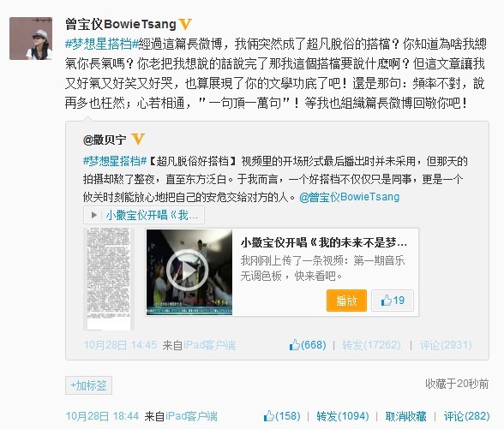Visit the @撒贝宁 profile link
This screenshot has width=504, height=429.
(105, 140)
